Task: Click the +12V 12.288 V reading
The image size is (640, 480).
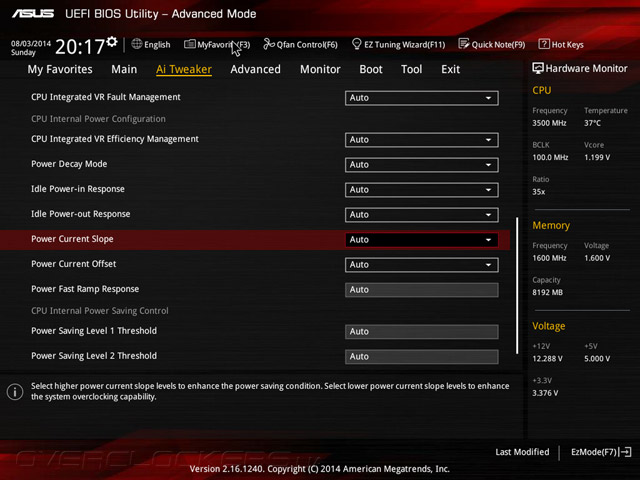Action: click(x=547, y=358)
